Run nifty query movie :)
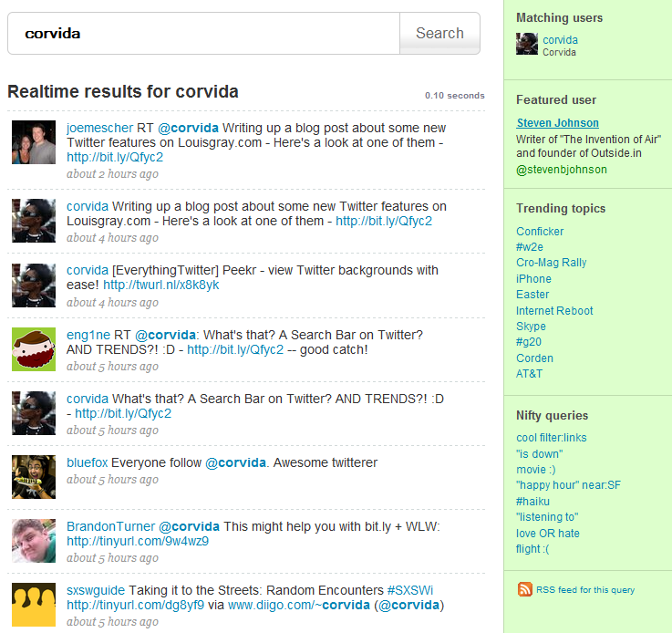 pyautogui.click(x=536, y=470)
